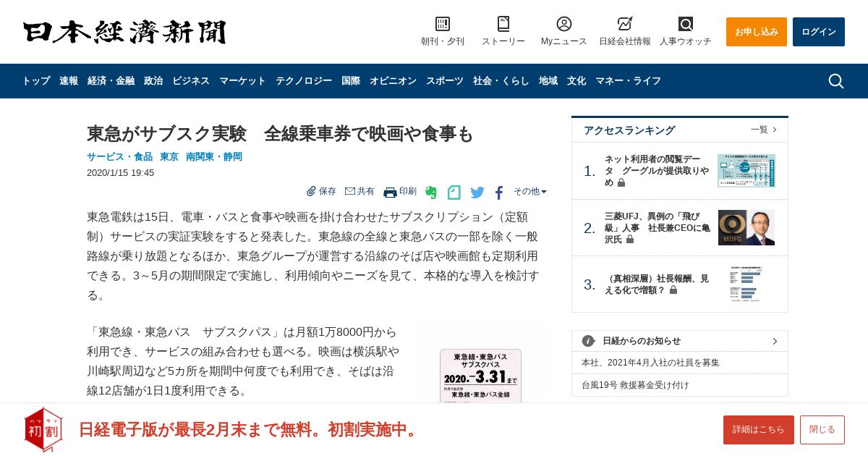The width and height of the screenshot is (868, 456).
Task: Click the アクセスランキング heading
Action: coord(629,130)
